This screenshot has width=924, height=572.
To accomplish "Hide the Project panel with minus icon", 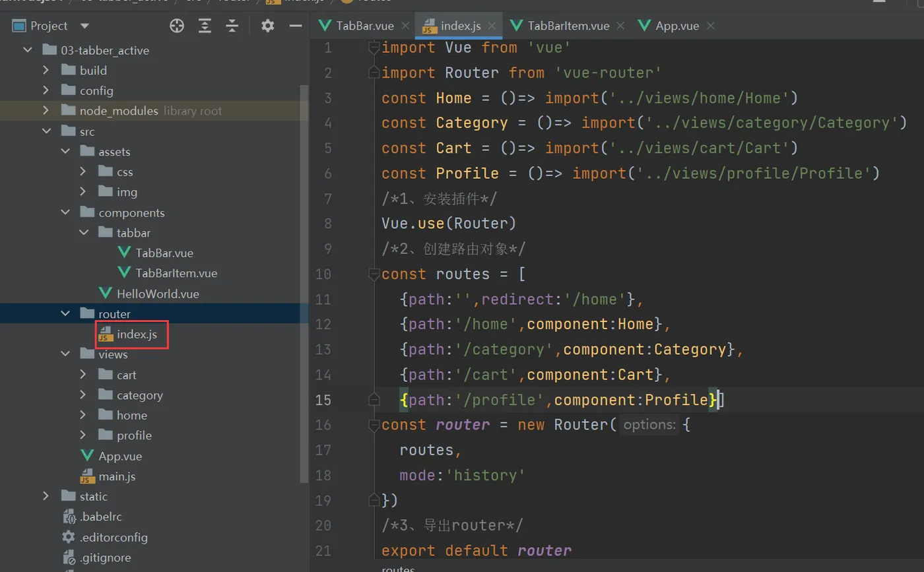I will click(296, 26).
